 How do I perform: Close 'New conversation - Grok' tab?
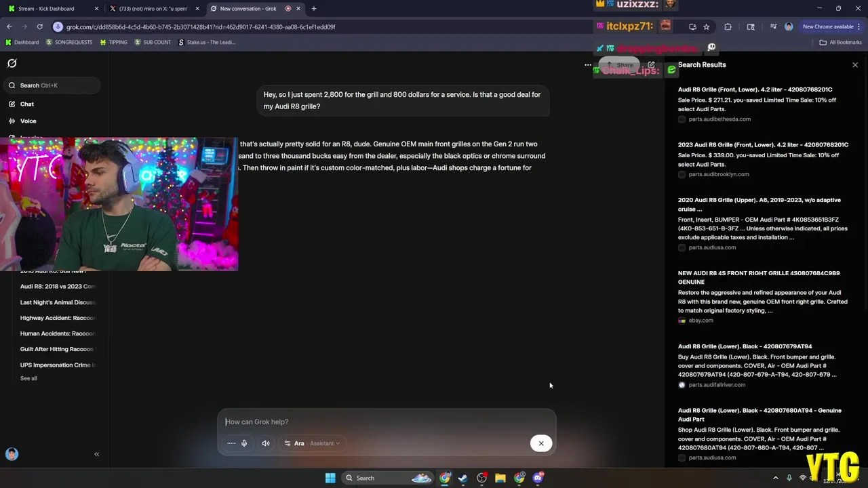[x=298, y=9]
